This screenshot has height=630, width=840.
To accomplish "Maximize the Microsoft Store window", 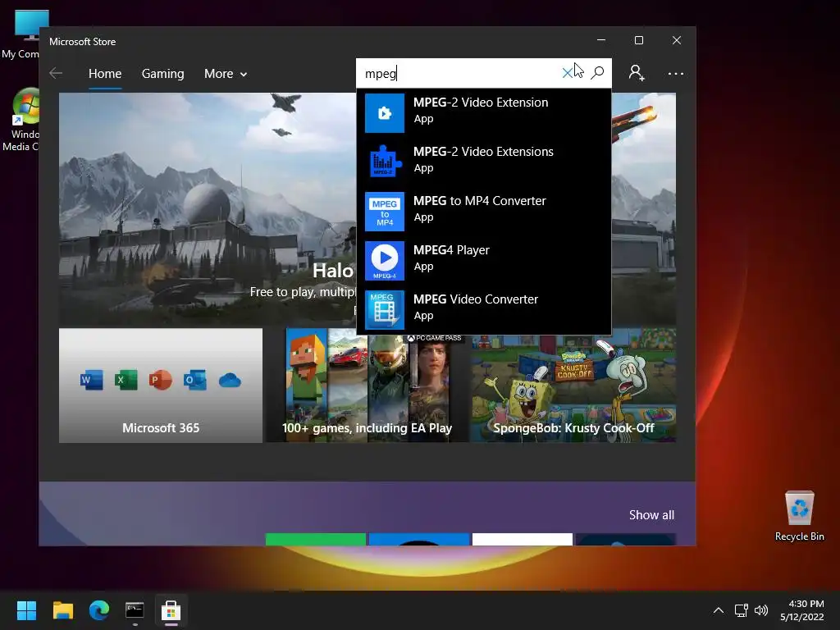I will [x=638, y=40].
